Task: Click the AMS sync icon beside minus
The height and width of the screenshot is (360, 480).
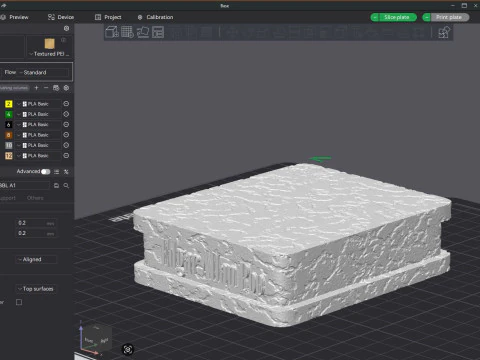Action: point(56,88)
